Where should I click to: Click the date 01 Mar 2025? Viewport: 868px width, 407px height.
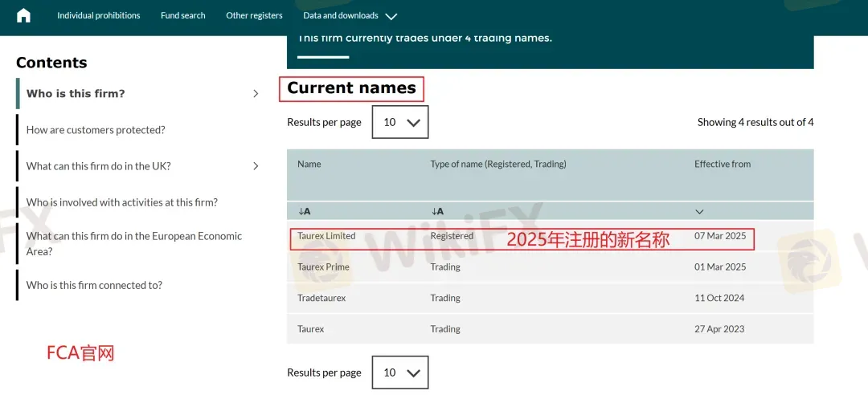[720, 267]
